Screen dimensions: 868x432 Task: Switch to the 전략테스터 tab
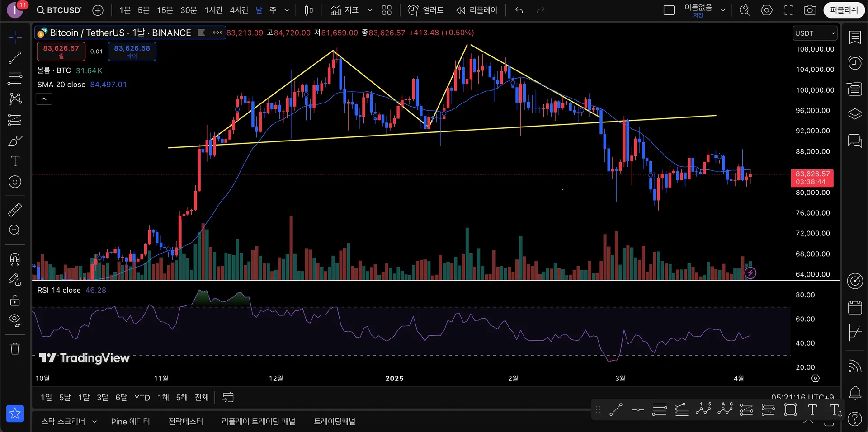(x=185, y=421)
